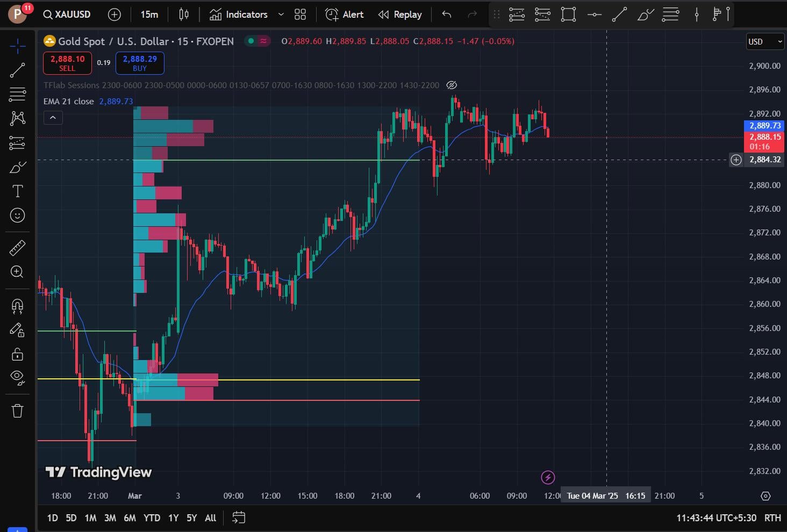
Task: Select the trend line drawing tool
Action: [x=17, y=70]
